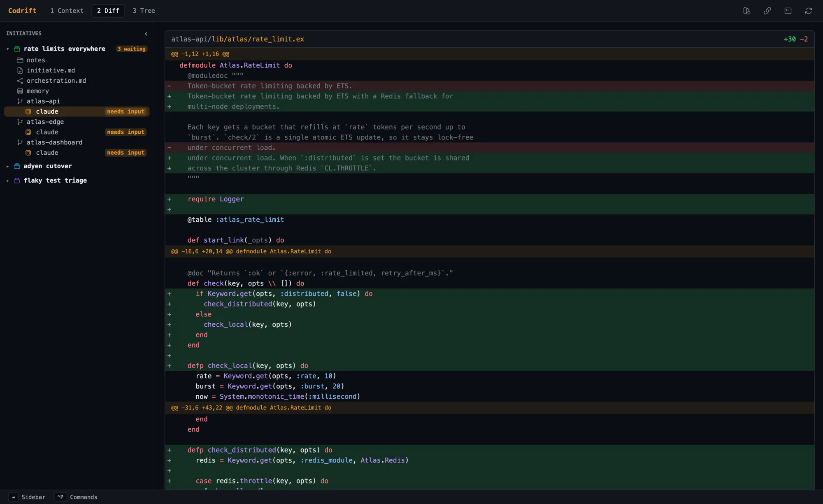Click needs input badge on atlas-edge claude
The width and height of the screenshot is (823, 504).
(126, 132)
